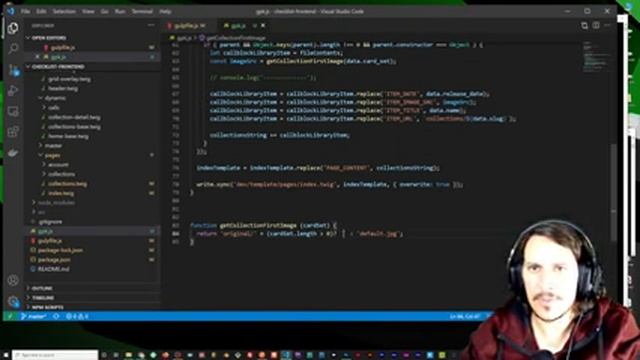
Task: Close gpk.js in Open Editors list
Action: click(x=38, y=57)
